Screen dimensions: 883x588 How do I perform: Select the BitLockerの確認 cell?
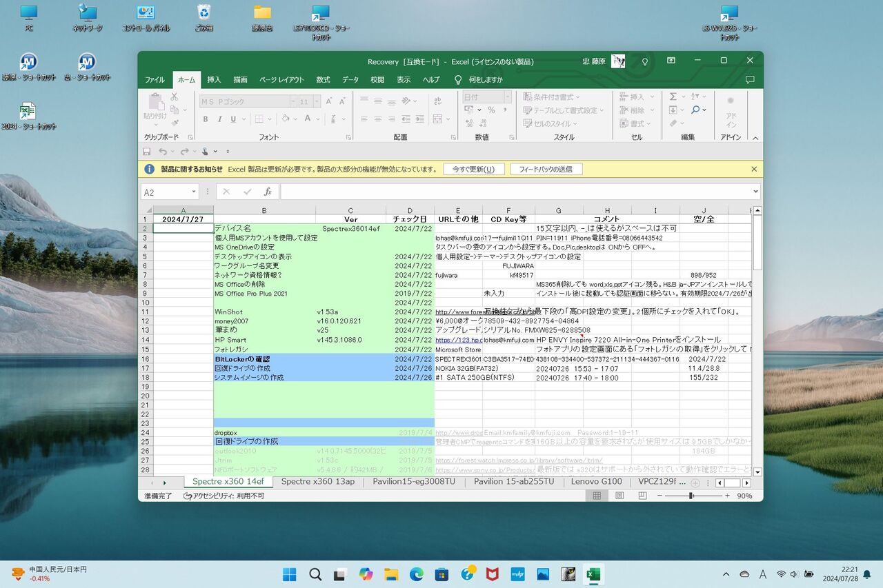[265, 359]
